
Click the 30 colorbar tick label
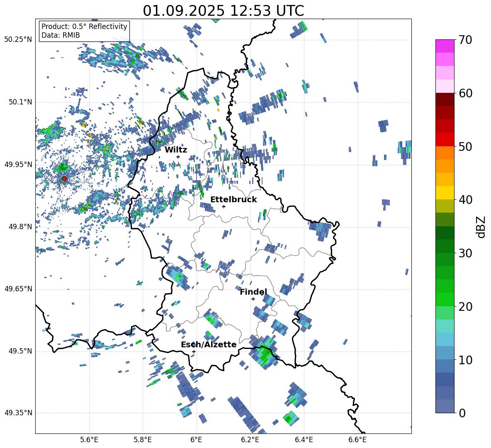(465, 253)
